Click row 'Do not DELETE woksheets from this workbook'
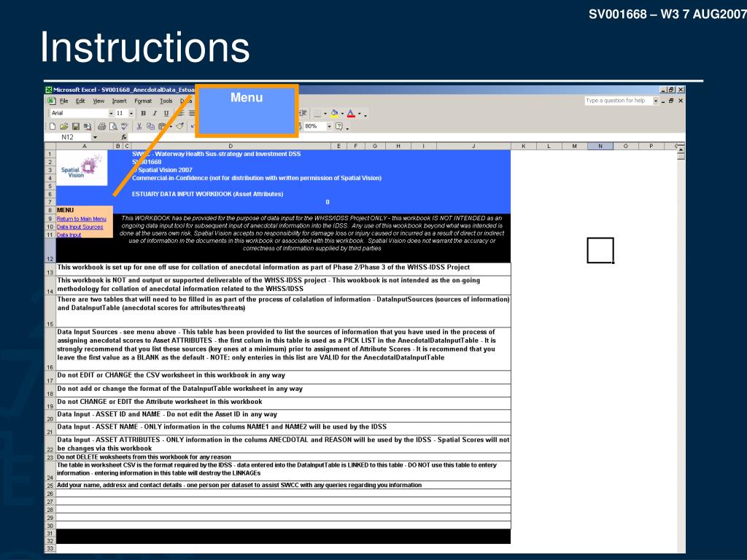Viewport: 747px width, 560px height. tap(284, 456)
